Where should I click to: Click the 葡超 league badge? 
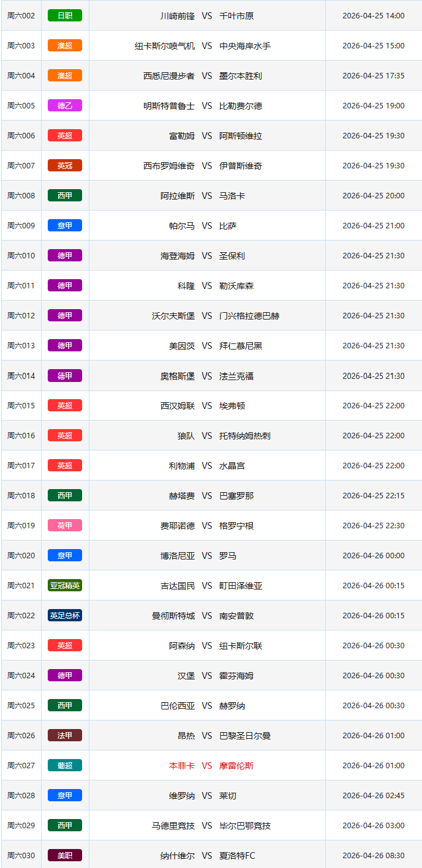[x=65, y=765]
